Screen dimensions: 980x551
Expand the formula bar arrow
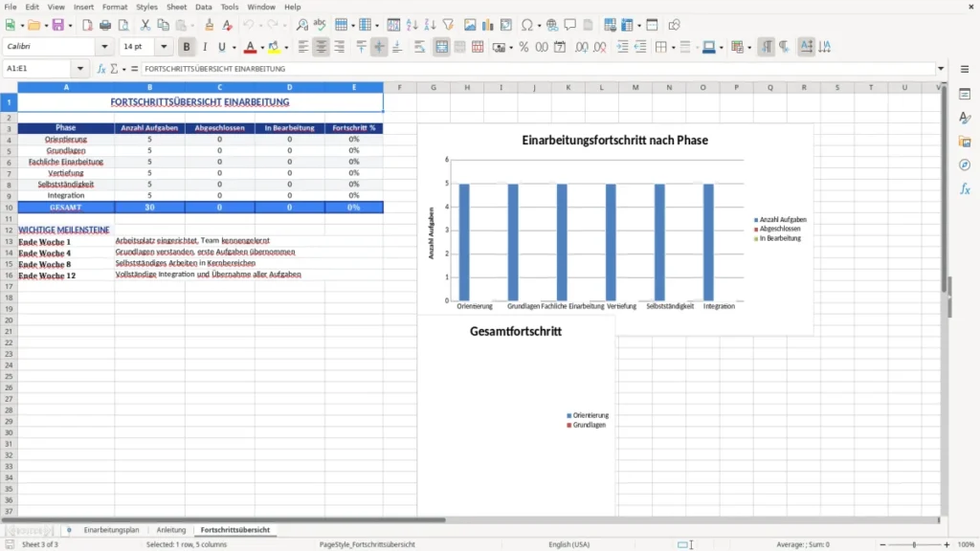(x=941, y=69)
